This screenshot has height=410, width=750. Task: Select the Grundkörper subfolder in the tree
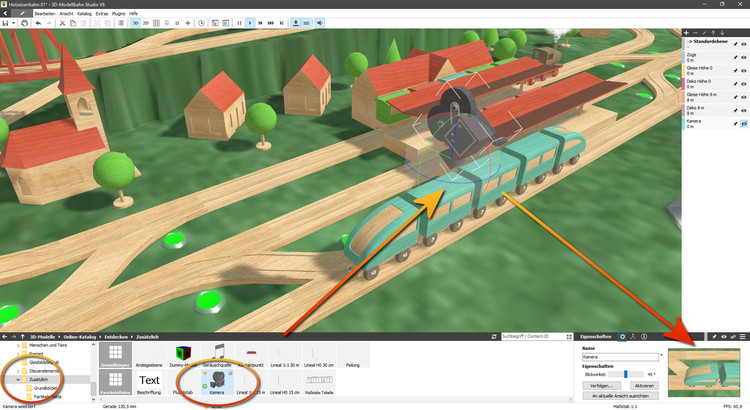(x=45, y=388)
